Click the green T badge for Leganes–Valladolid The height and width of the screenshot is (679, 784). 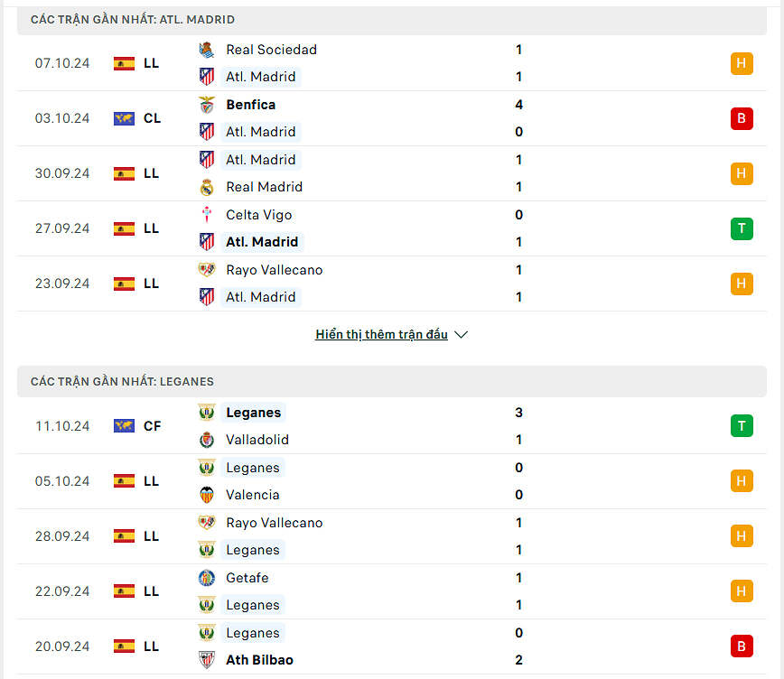(x=742, y=426)
